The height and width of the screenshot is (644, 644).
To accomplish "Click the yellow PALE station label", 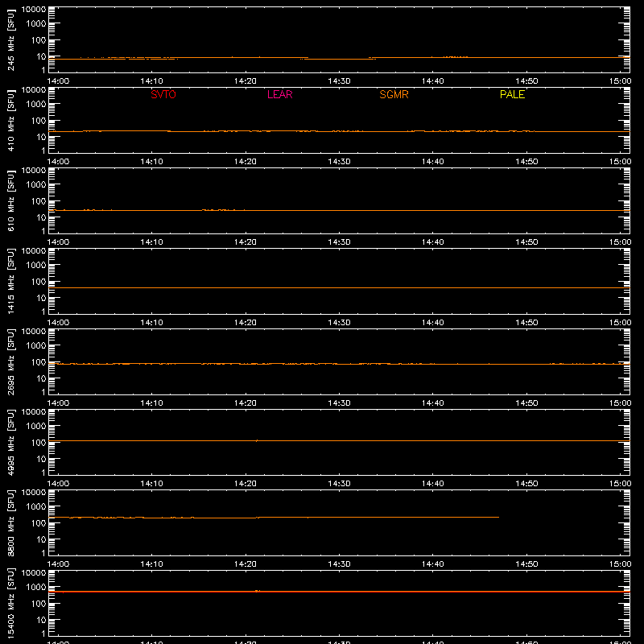I will (x=512, y=94).
